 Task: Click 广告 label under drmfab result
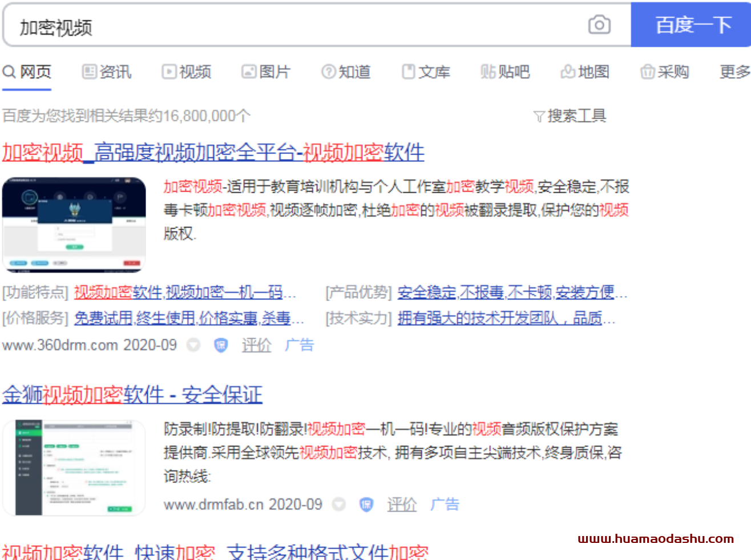click(x=445, y=504)
